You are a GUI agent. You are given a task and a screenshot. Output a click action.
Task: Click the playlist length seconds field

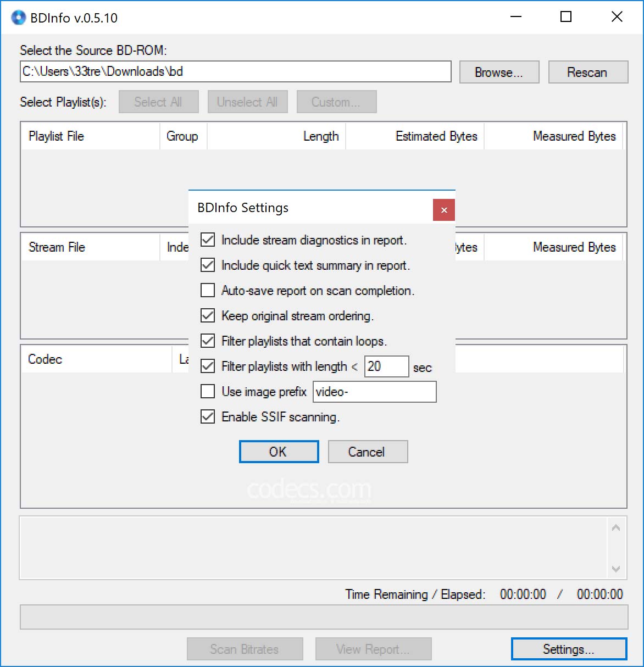coord(387,366)
